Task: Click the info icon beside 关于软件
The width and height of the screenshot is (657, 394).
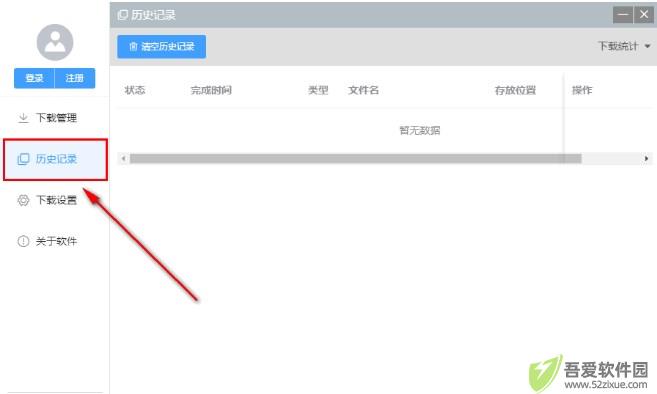Action: [23, 241]
